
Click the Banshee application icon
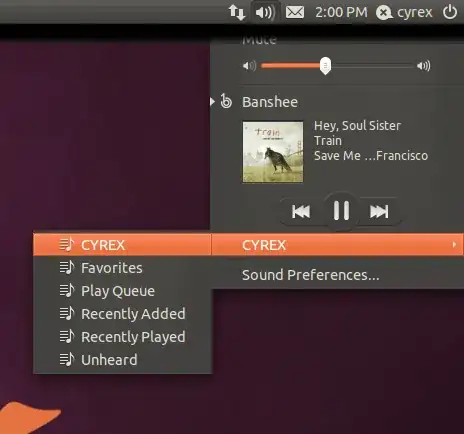pyautogui.click(x=226, y=101)
